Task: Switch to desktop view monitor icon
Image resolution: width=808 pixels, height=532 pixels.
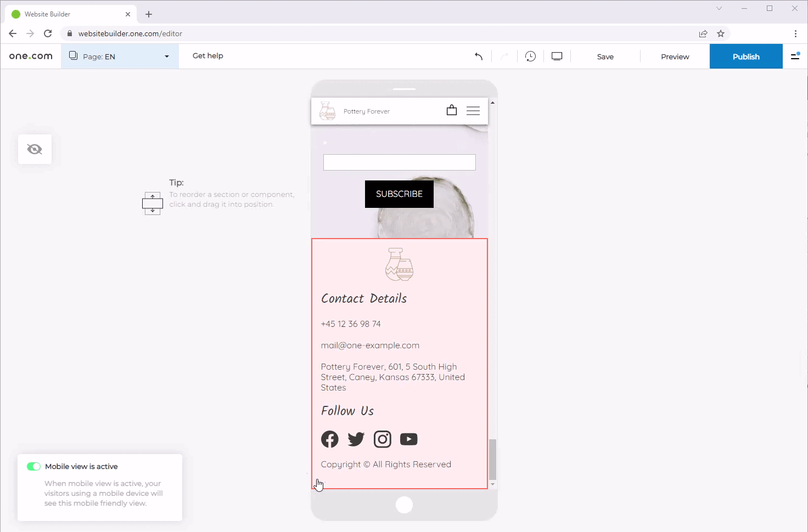Action: pyautogui.click(x=557, y=56)
